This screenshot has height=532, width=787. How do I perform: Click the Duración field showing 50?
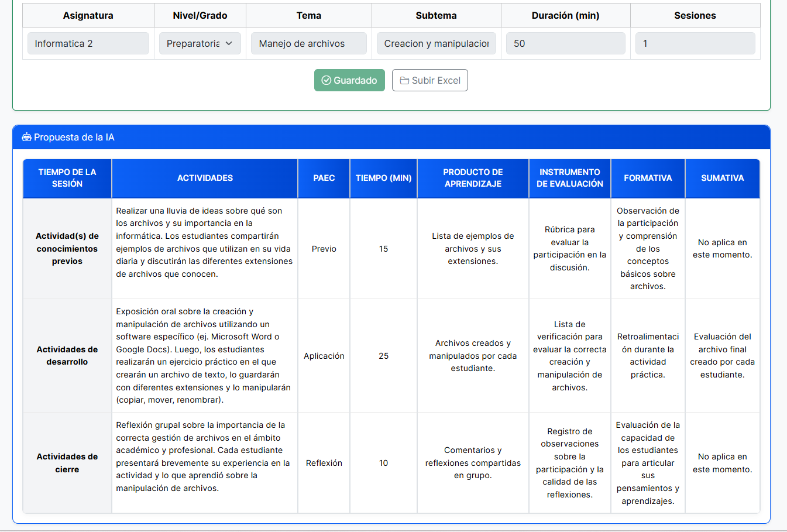point(565,44)
